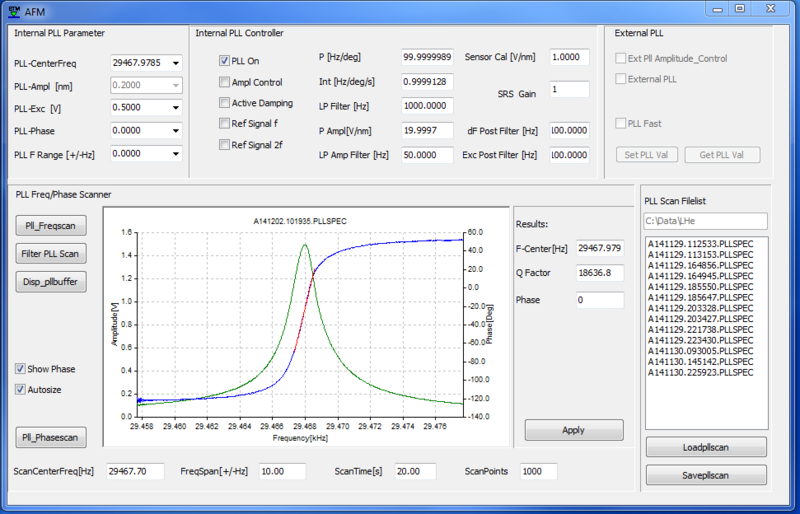Select file A141129.223430.PLLSPEC
This screenshot has width=800, height=514.
pos(701,340)
